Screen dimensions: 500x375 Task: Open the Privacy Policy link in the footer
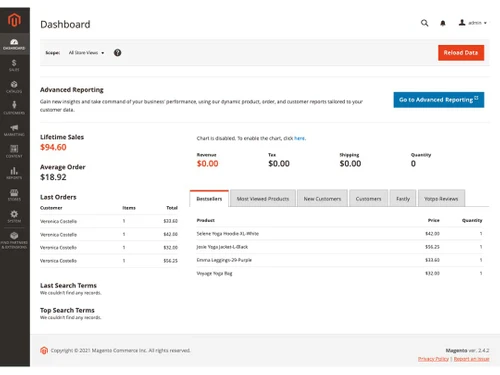point(433,359)
